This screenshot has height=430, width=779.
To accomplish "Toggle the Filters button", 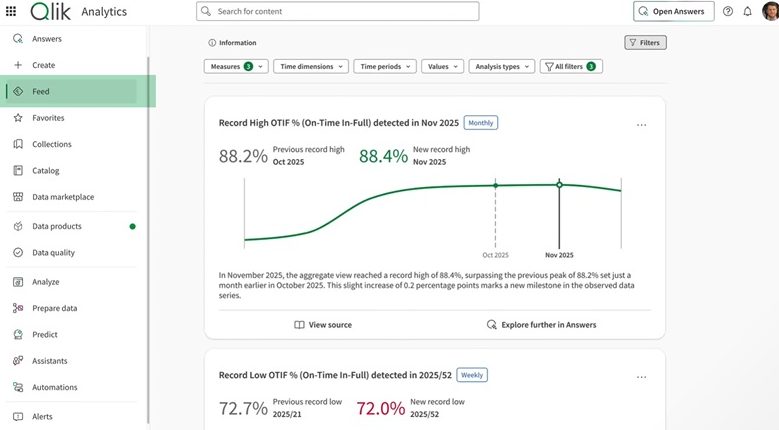I will click(x=645, y=43).
